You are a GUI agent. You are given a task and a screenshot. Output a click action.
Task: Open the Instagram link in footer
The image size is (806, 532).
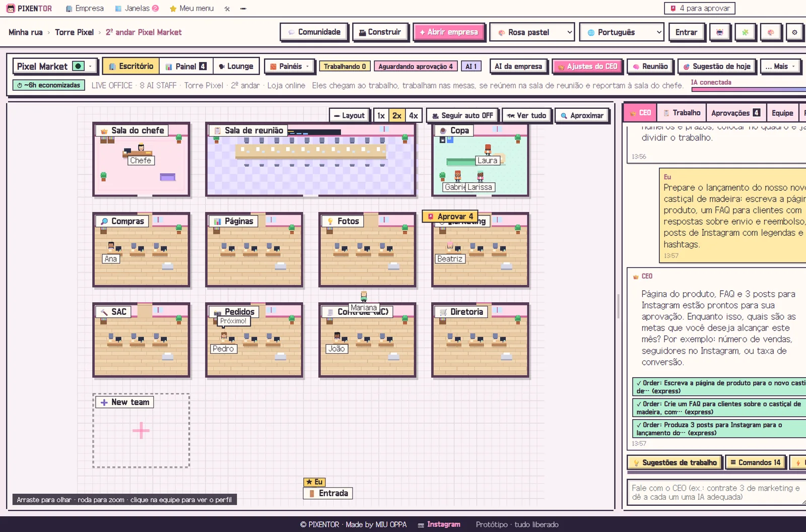pos(439,524)
